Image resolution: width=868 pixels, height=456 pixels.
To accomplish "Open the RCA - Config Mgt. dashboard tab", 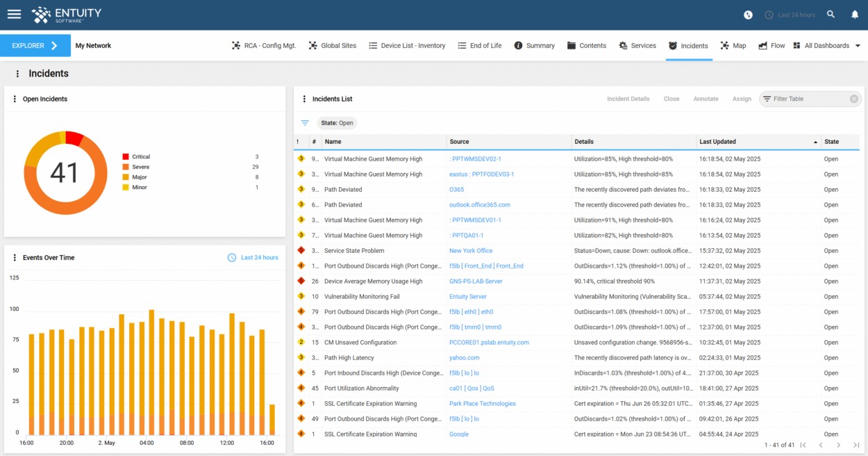I will coord(264,46).
